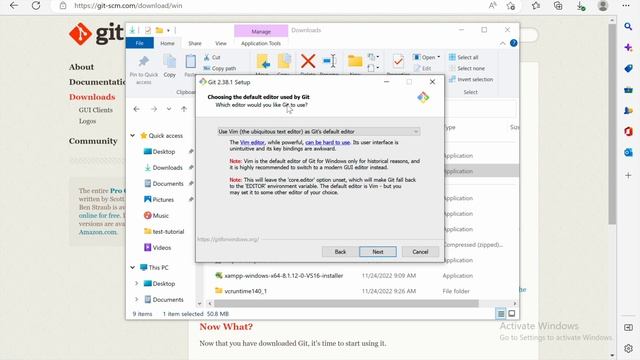Click the Edge sidebar Search icon
Viewport: 640px width, 360px height.
coord(628,27)
